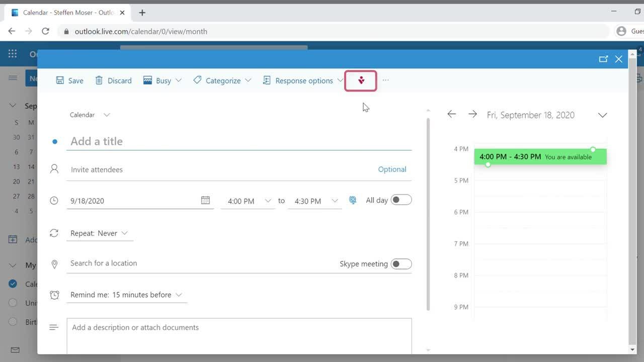Collapse the My calendars section chevron
This screenshot has width=644, height=362.
coord(13,265)
